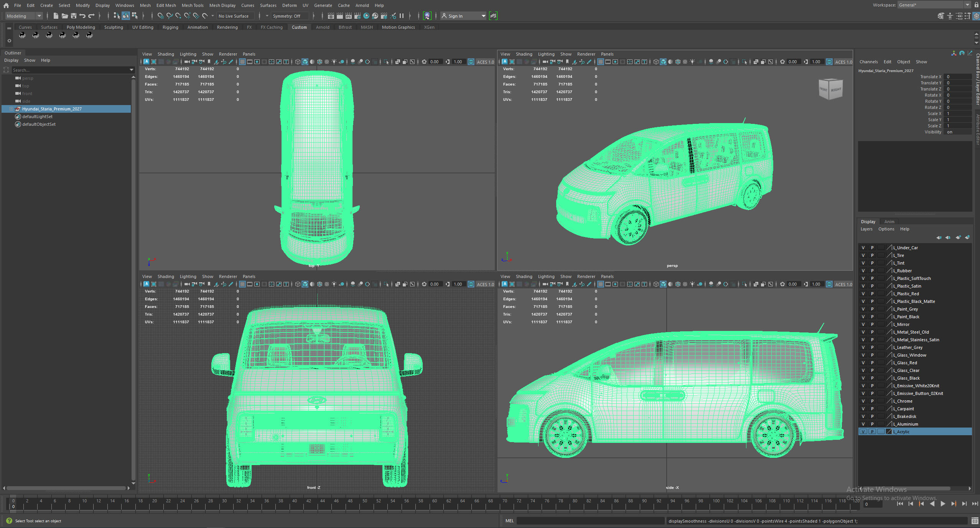Toggle display type box for layer L_Rubber

pyautogui.click(x=881, y=271)
